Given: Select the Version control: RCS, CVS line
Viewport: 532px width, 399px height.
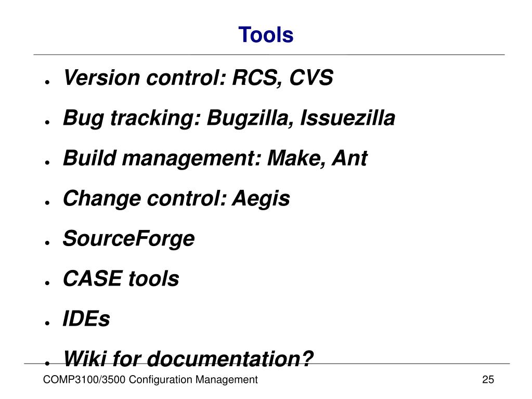Looking at the screenshot, I should pos(198,78).
